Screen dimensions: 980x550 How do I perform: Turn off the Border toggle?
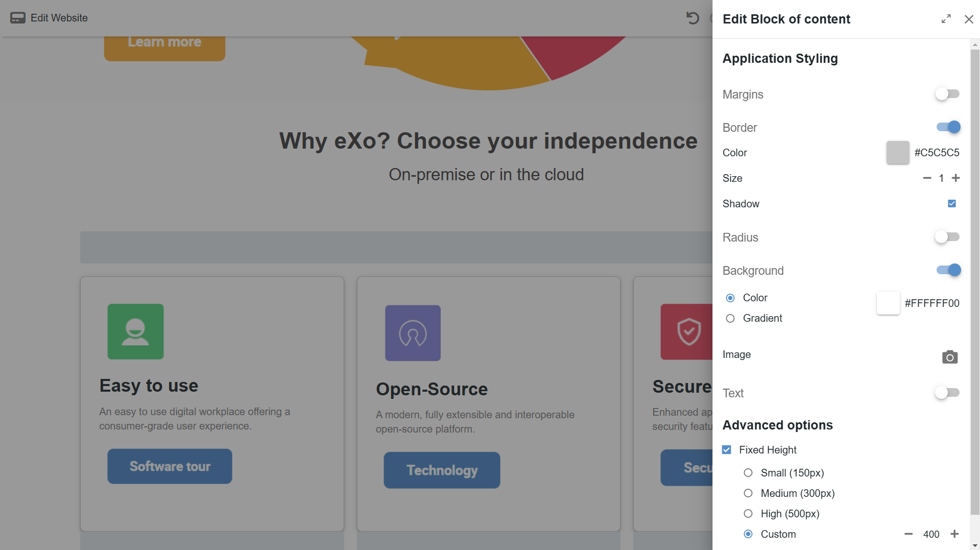coord(948,127)
